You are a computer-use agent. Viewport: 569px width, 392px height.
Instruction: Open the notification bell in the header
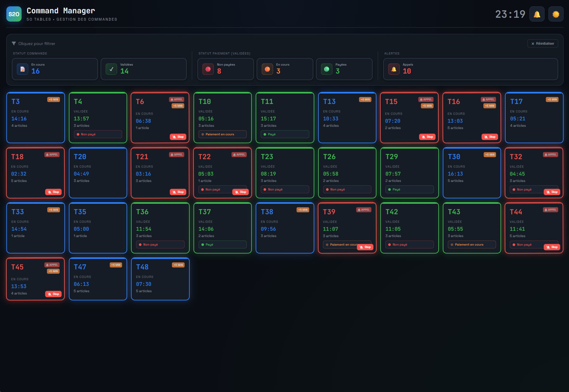[537, 14]
